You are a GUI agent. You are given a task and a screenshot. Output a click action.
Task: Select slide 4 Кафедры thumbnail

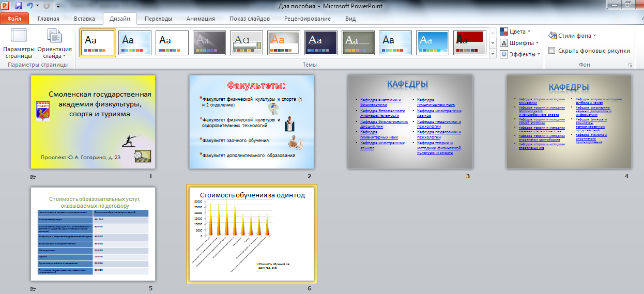(569, 121)
